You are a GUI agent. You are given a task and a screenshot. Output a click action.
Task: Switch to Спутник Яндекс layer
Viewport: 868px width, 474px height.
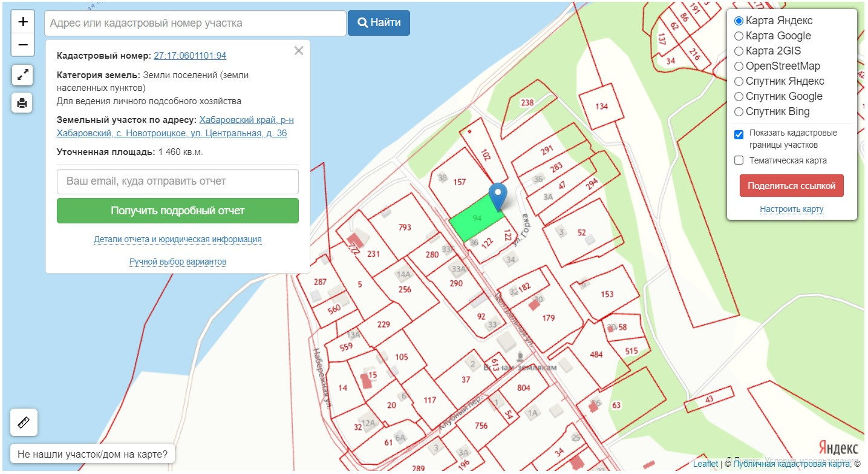(x=739, y=81)
